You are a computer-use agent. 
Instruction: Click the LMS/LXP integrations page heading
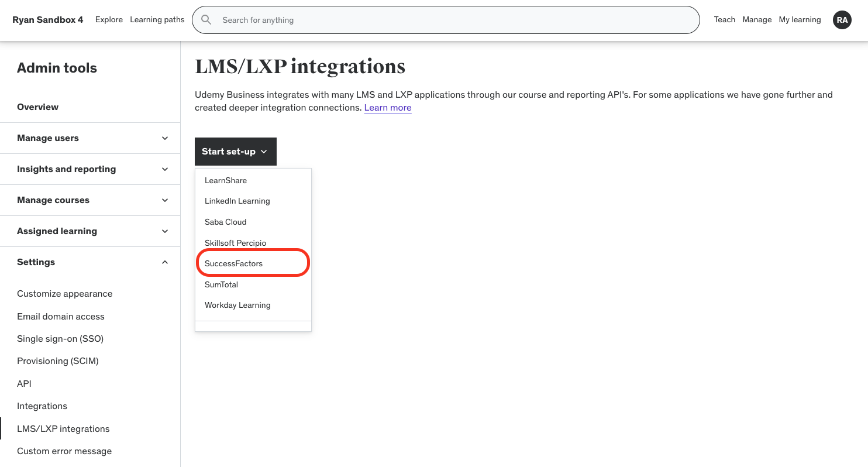click(300, 66)
